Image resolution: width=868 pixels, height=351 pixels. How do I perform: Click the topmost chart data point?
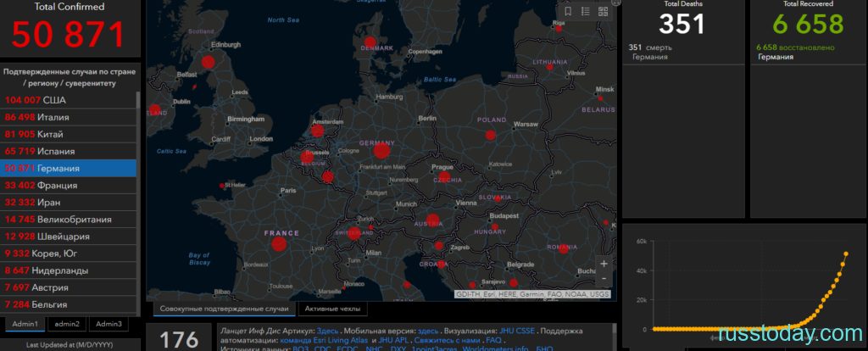(846, 253)
